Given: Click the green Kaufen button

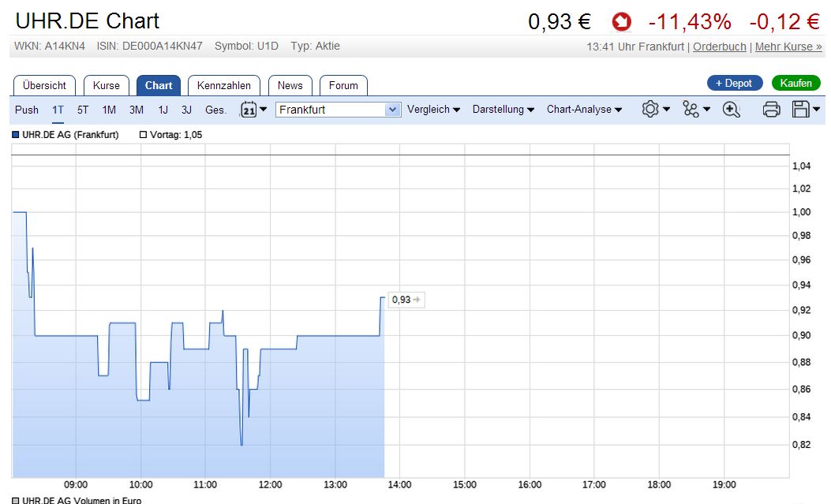Looking at the screenshot, I should point(795,82).
